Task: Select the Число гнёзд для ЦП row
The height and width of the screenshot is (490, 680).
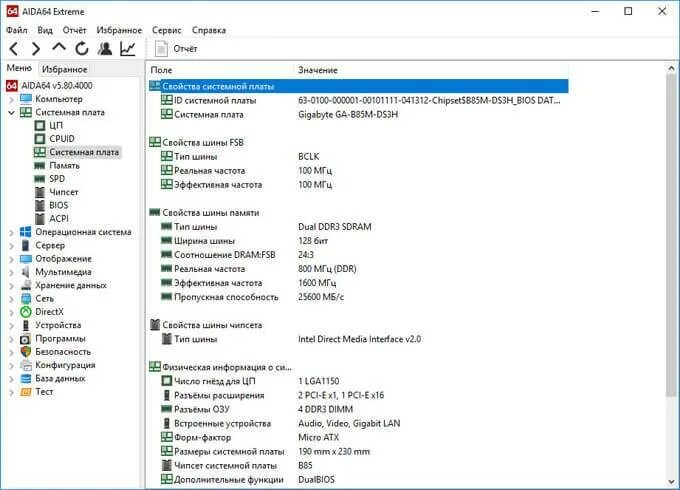Action: [x=358, y=381]
